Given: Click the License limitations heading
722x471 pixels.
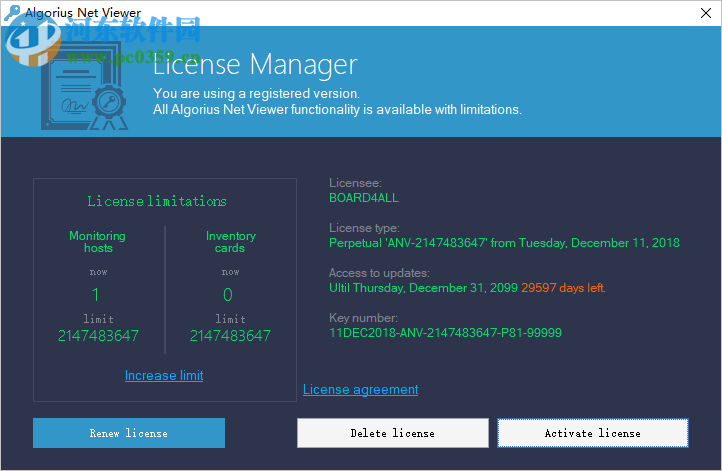Looking at the screenshot, I should (157, 201).
